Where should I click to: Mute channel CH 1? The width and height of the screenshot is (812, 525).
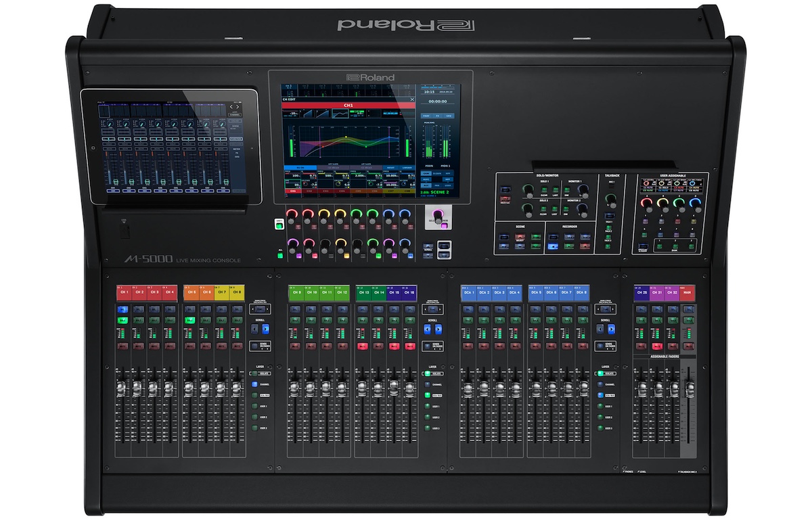pyautogui.click(x=123, y=346)
